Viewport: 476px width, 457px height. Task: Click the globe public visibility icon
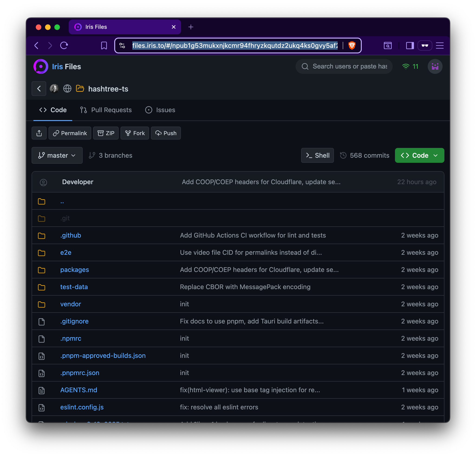click(x=67, y=89)
